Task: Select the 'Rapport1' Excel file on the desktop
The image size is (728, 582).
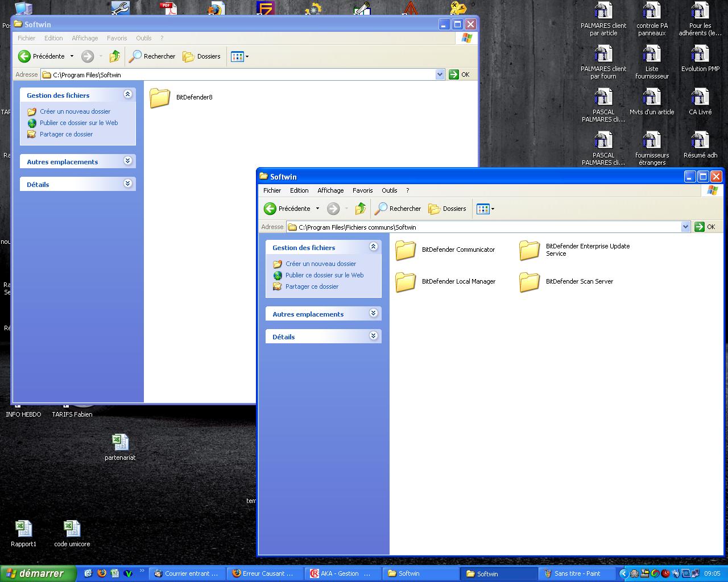Action: tap(23, 534)
